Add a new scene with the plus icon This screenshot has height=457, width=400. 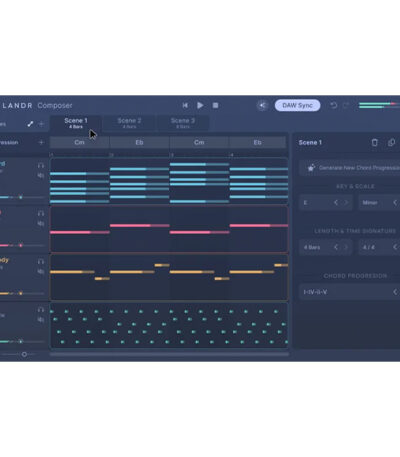point(41,124)
